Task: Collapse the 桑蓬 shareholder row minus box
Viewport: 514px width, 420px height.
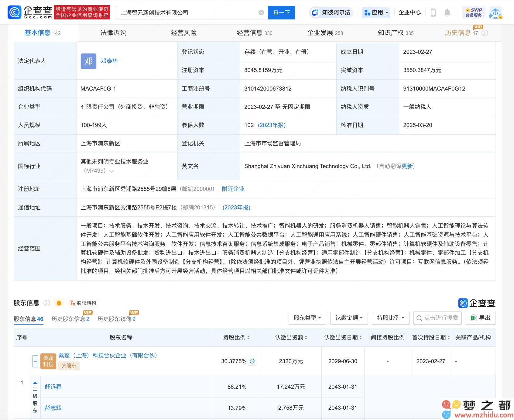Action: coord(35,361)
